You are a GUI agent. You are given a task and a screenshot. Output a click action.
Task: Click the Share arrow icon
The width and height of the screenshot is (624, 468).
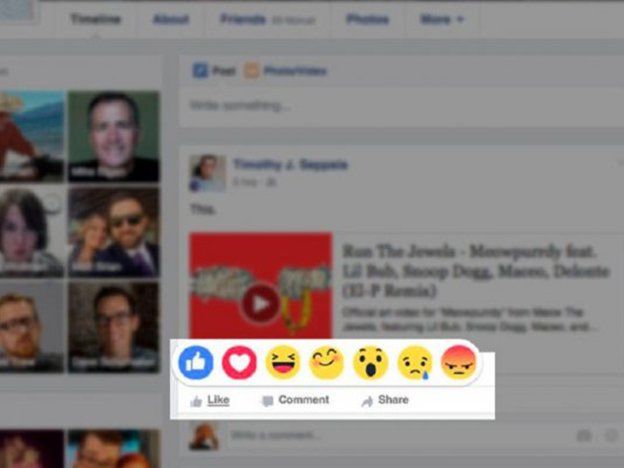(x=367, y=401)
